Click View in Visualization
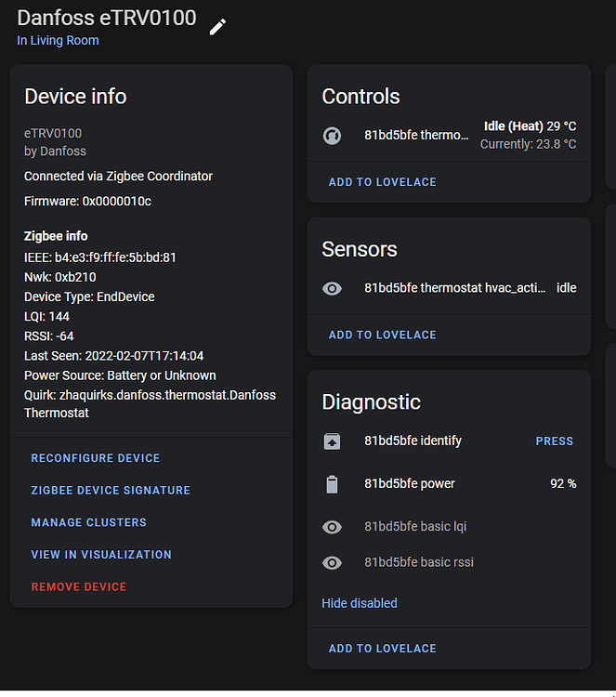The image size is (616, 697). tap(101, 555)
